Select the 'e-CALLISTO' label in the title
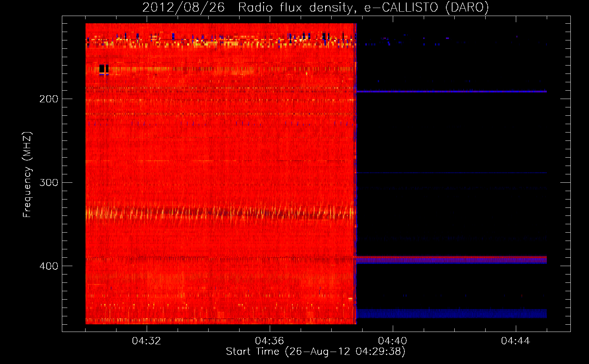 [401, 7]
